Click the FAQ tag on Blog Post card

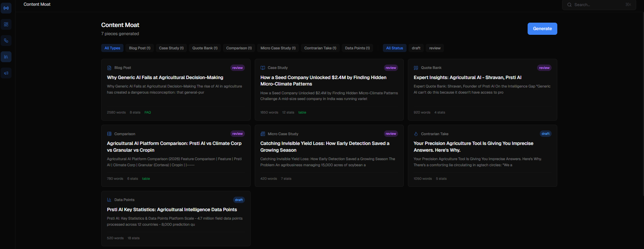pos(148,113)
